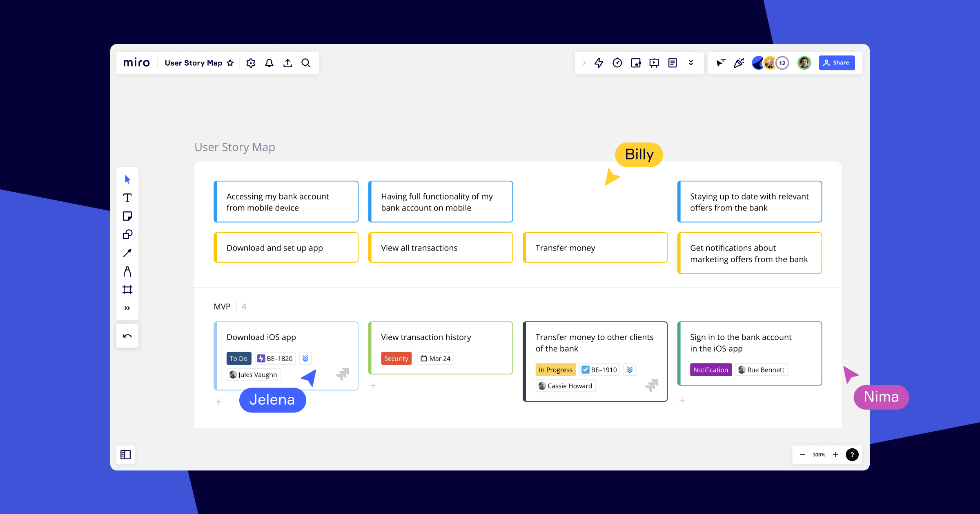Viewport: 980px width, 514px height.
Task: Open board search magnifier
Action: click(x=306, y=63)
